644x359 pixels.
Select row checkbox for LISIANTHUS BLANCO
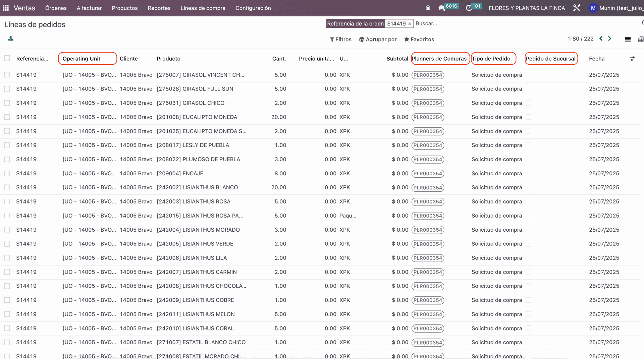pyautogui.click(x=7, y=187)
